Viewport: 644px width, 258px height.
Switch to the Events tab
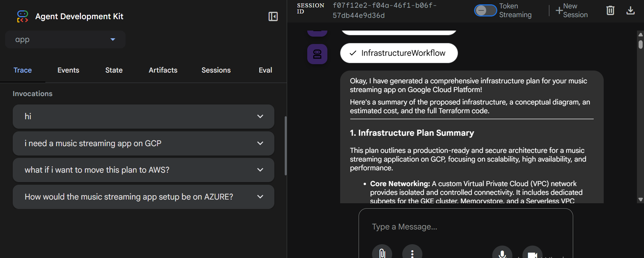click(68, 70)
